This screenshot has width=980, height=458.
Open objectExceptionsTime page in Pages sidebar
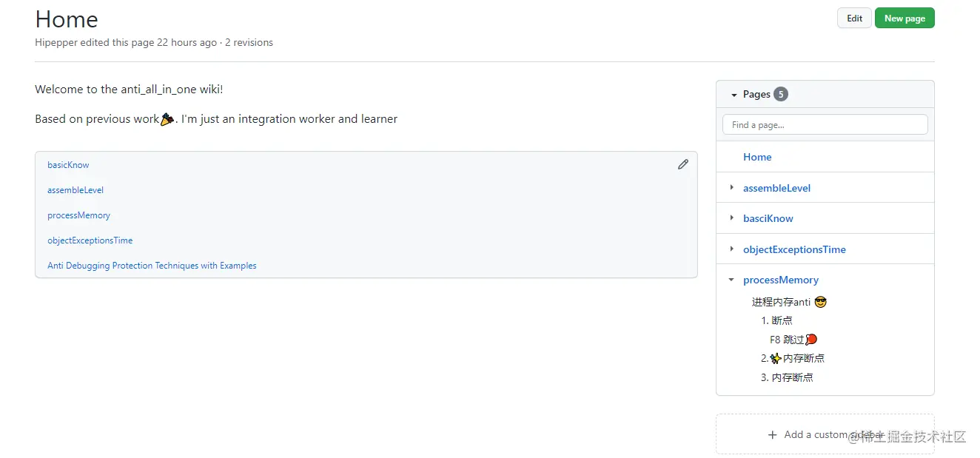794,249
